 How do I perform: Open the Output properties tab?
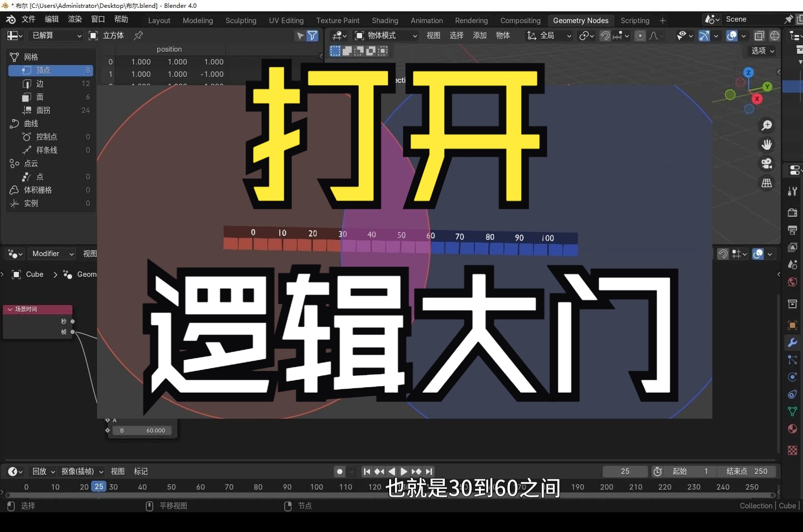point(792,230)
